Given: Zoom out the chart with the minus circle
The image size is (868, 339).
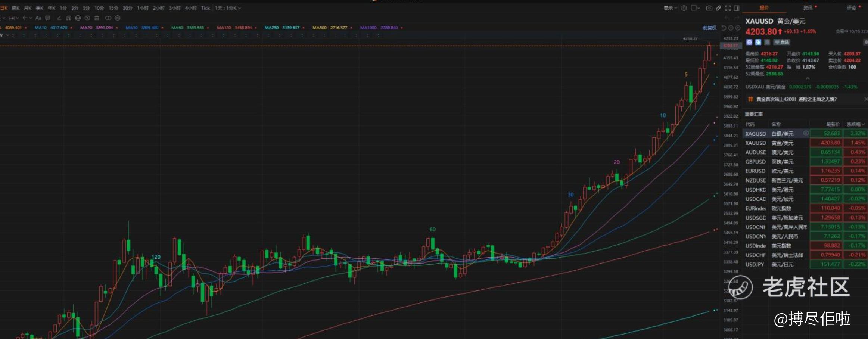Looking at the screenshot, I should [x=731, y=28].
